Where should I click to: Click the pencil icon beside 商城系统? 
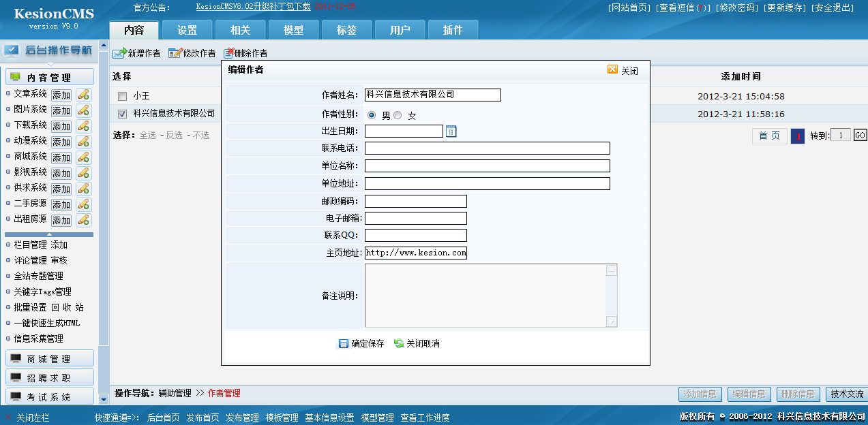(x=83, y=157)
